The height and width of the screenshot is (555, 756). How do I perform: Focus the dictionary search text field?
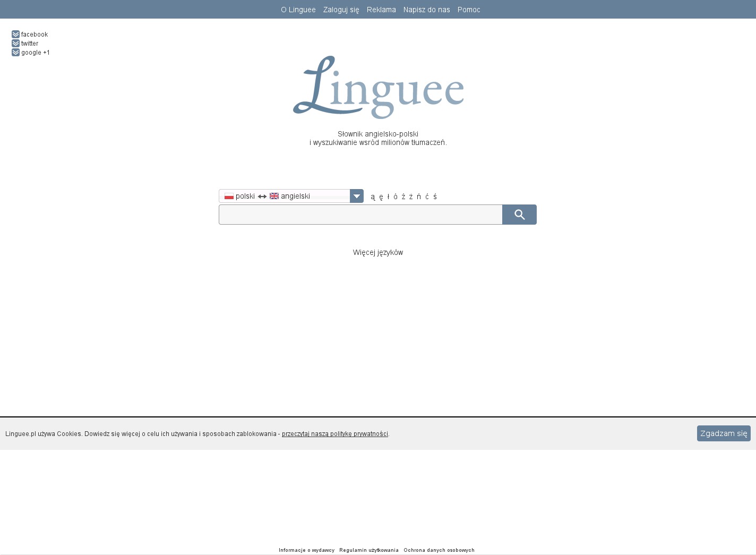360,215
